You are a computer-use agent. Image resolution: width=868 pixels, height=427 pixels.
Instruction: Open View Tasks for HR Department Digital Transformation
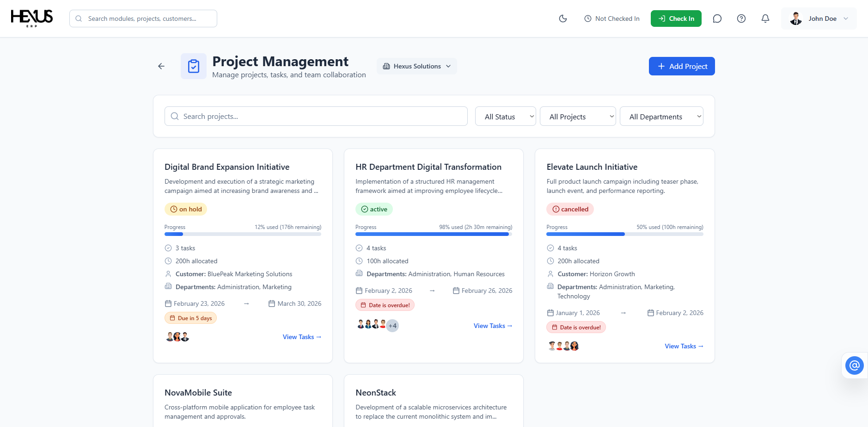click(493, 326)
